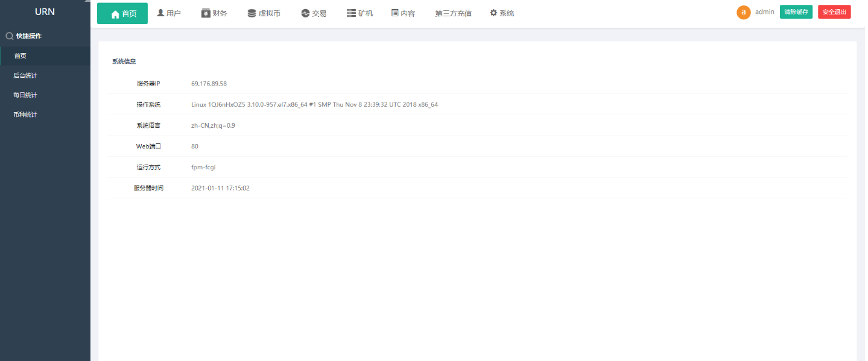Click the home icon in the 首页 tab

(x=115, y=14)
